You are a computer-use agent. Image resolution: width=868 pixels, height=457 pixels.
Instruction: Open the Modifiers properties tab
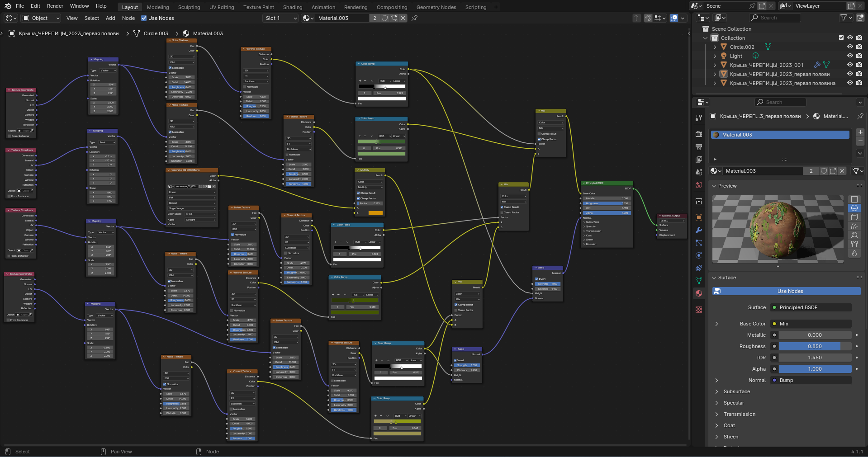click(x=699, y=230)
